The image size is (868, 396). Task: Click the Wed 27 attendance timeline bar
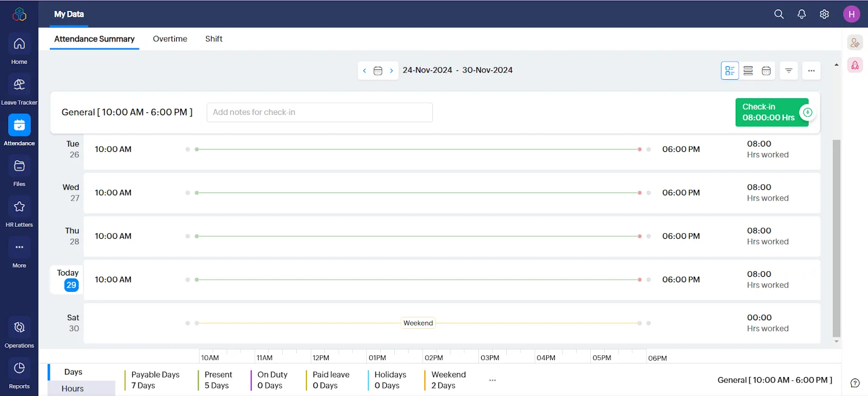pyautogui.click(x=418, y=193)
